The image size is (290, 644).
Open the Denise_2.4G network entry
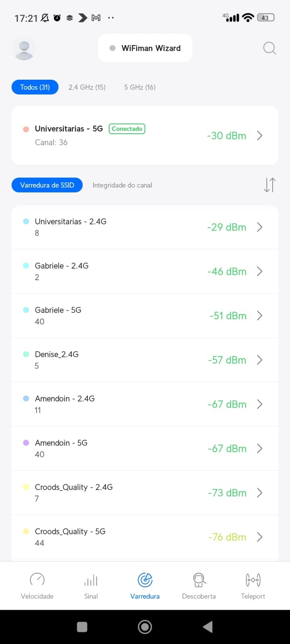(121, 360)
